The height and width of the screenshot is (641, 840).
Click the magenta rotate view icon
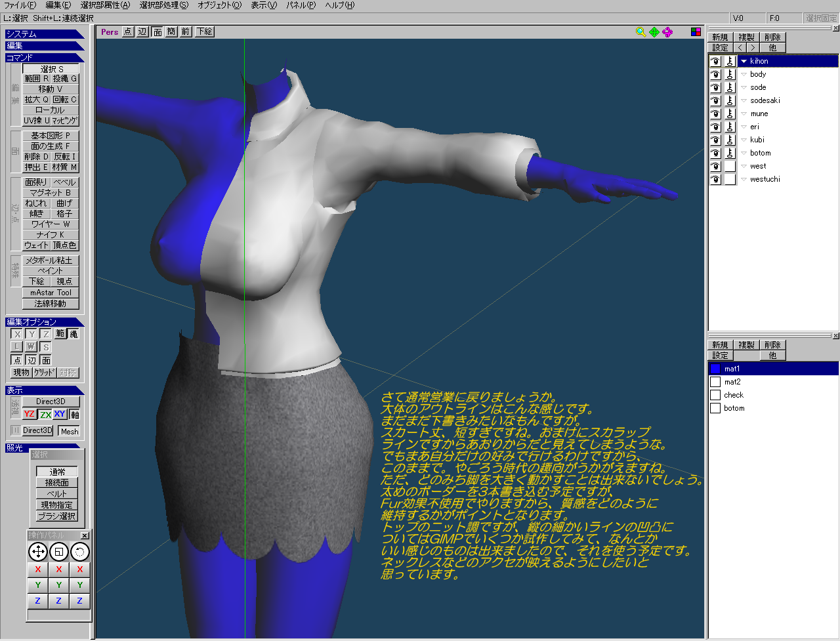667,31
